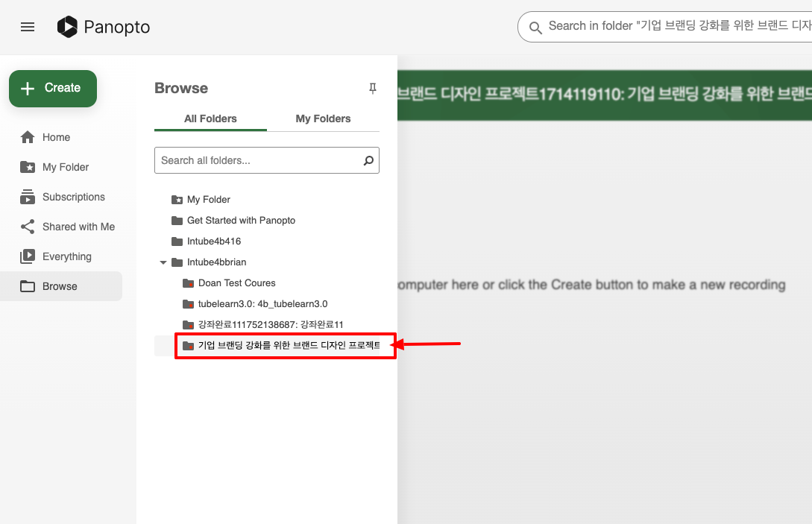Click the Home house icon
This screenshot has height=524, width=812.
[28, 137]
